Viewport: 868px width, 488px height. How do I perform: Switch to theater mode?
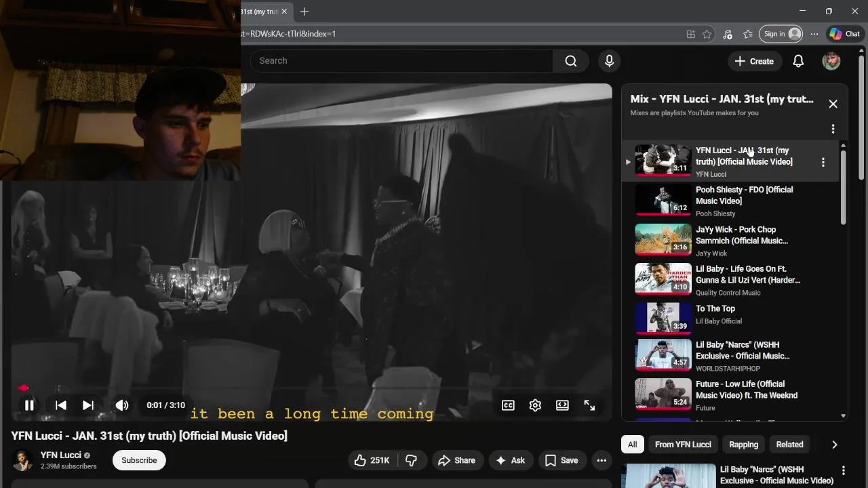tap(562, 405)
